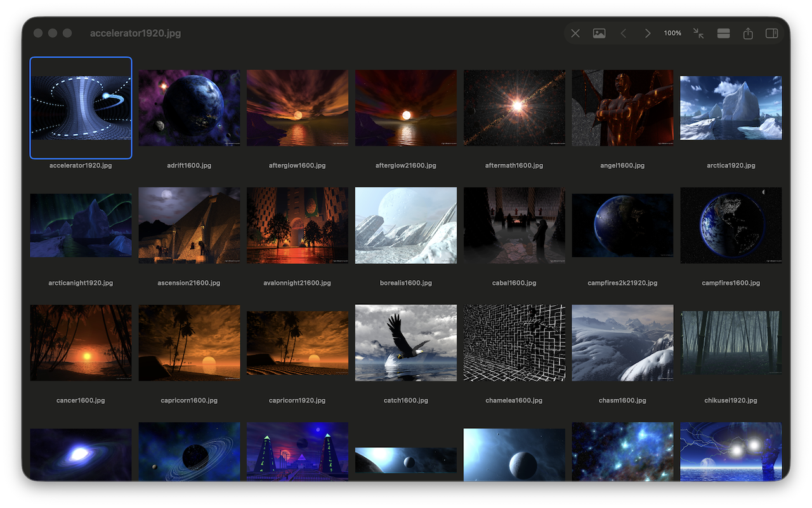The width and height of the screenshot is (812, 508).
Task: Click the inward arrows fit-to-window icon
Action: 698,33
